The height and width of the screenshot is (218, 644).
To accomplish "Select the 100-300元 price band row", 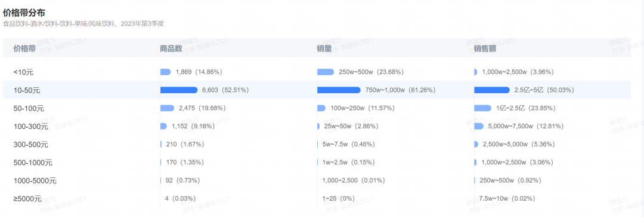I will pos(317,126).
